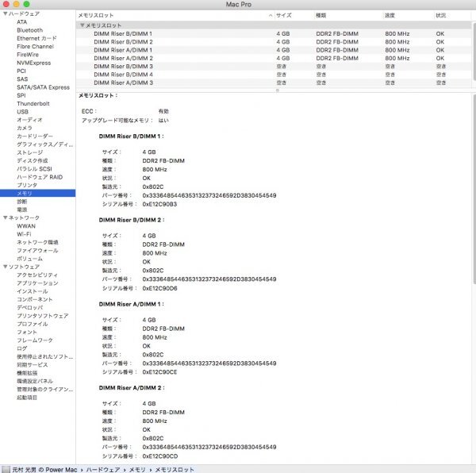Open フォント sidebar item

[27, 333]
